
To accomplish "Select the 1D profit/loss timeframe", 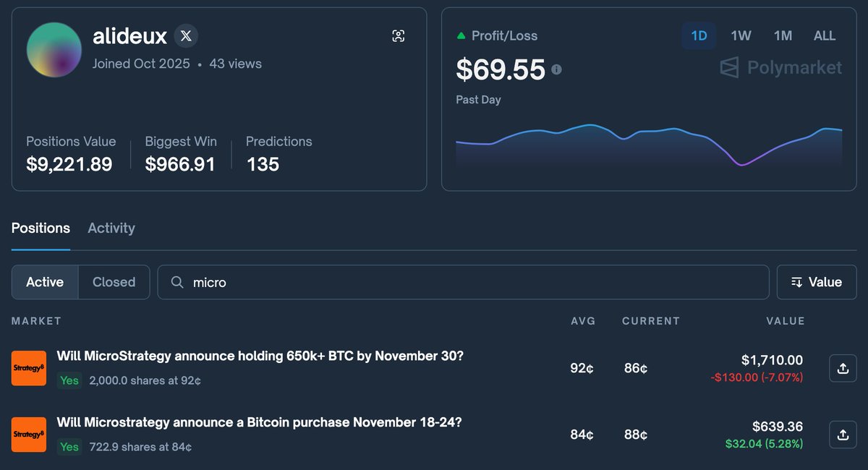I will click(699, 35).
